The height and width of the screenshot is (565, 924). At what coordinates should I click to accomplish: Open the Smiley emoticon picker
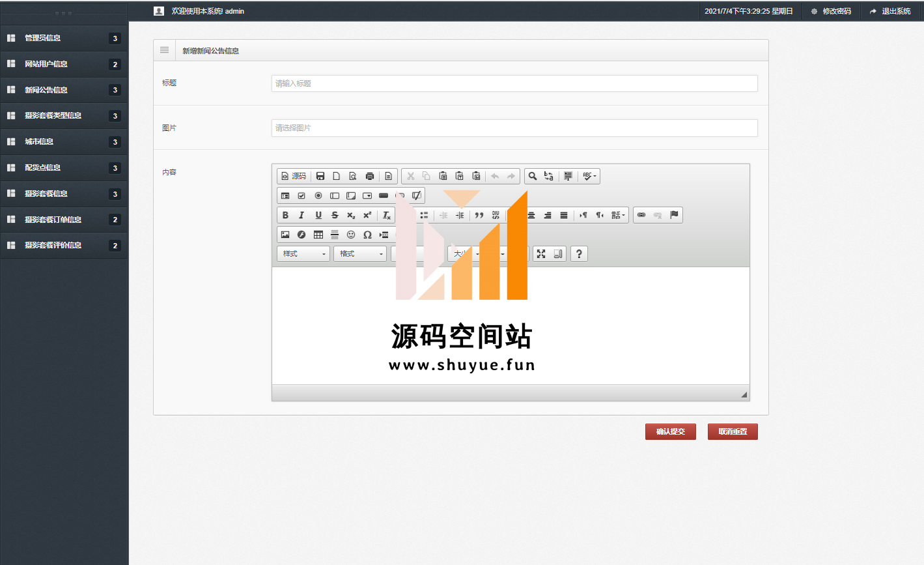coord(351,235)
